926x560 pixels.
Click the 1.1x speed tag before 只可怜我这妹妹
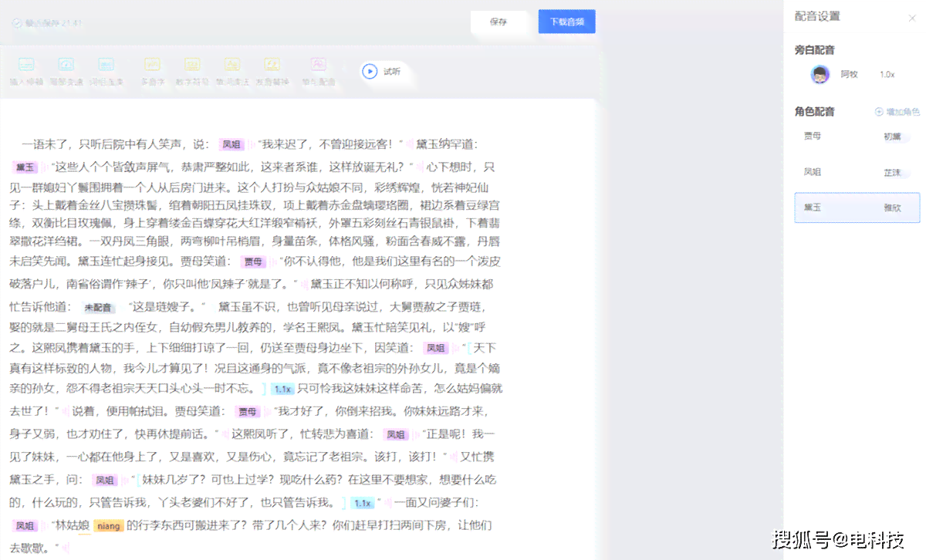[282, 390]
